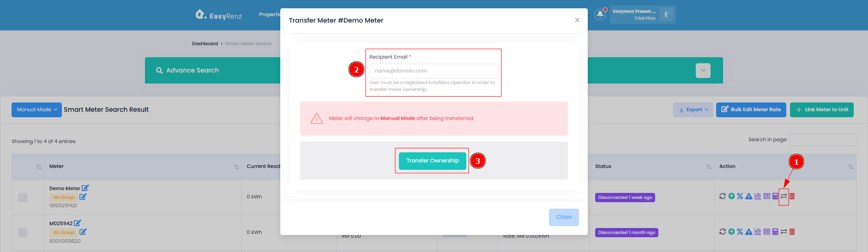This screenshot has width=868, height=252.
Task: Delete Demo Meter using the trash icon
Action: [792, 196]
